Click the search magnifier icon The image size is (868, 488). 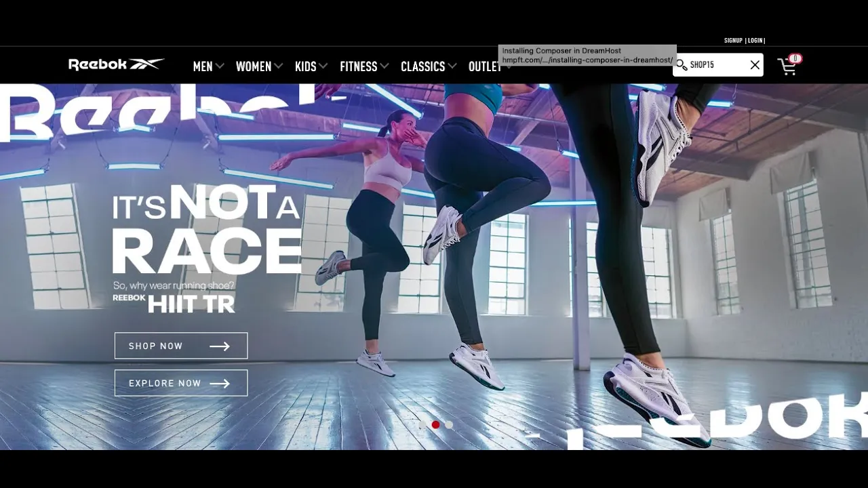pyautogui.click(x=682, y=65)
